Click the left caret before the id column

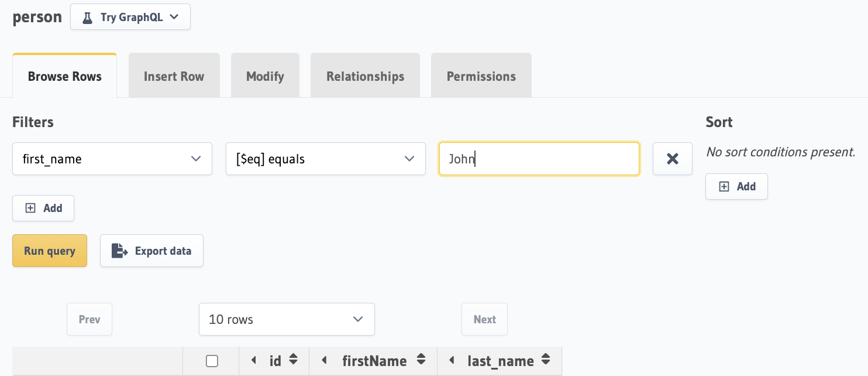(x=254, y=360)
